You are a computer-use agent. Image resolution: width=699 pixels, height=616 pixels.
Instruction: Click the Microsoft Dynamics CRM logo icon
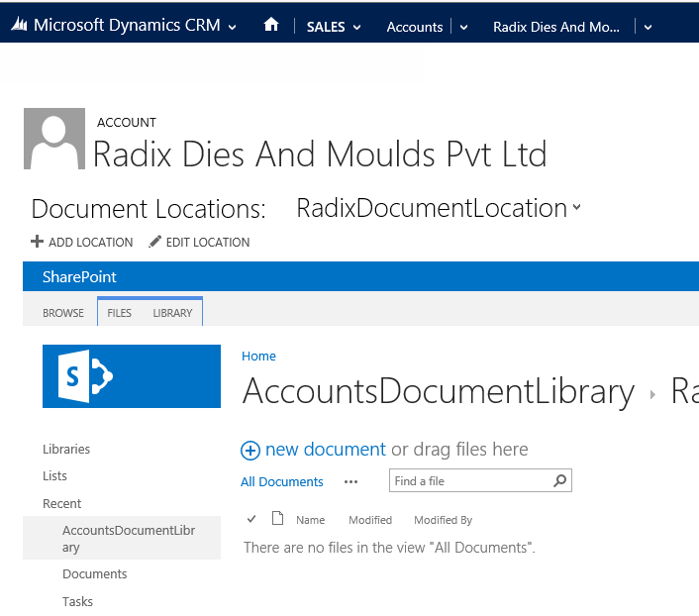point(19,25)
